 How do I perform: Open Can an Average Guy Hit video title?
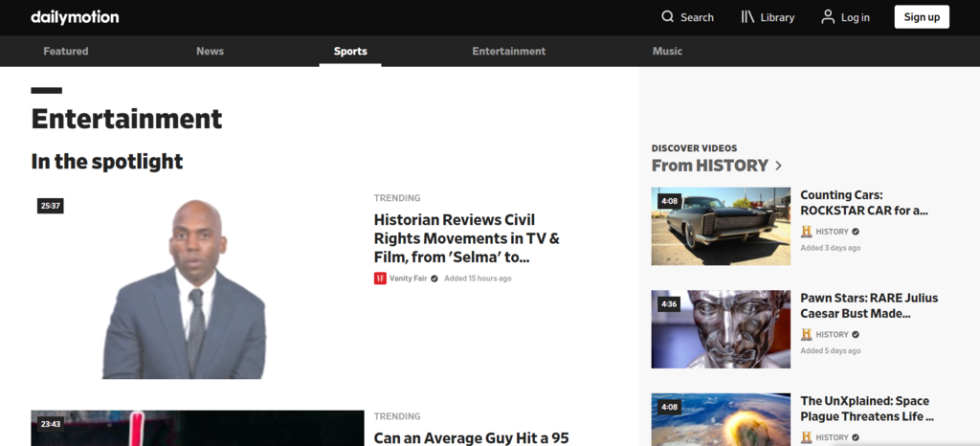coord(471,437)
